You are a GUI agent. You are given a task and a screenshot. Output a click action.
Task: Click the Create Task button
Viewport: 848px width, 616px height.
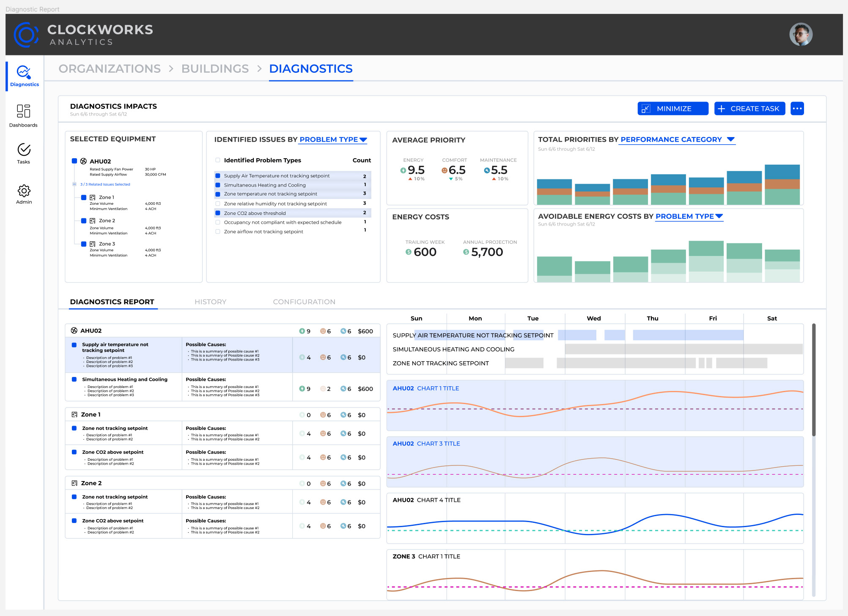click(749, 109)
